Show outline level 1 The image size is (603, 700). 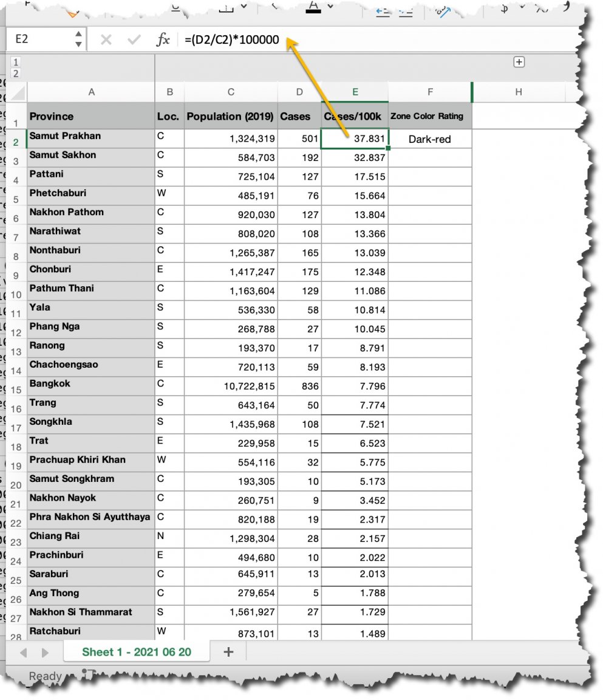click(x=16, y=62)
